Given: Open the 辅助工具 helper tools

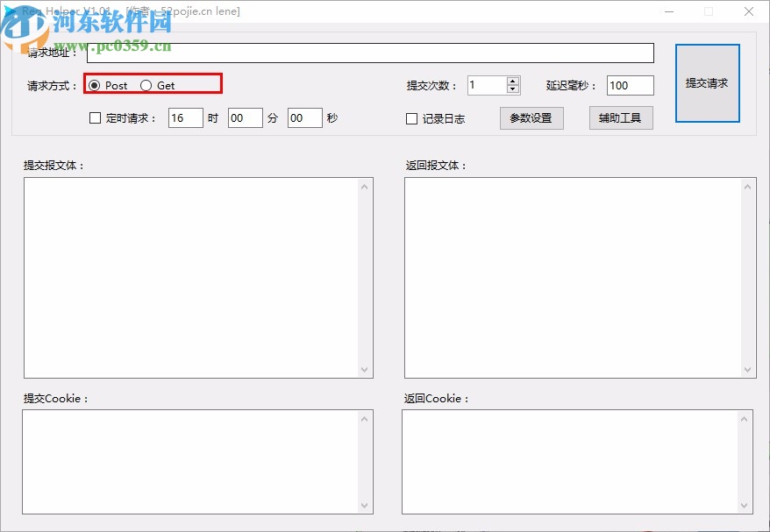Looking at the screenshot, I should [621, 117].
